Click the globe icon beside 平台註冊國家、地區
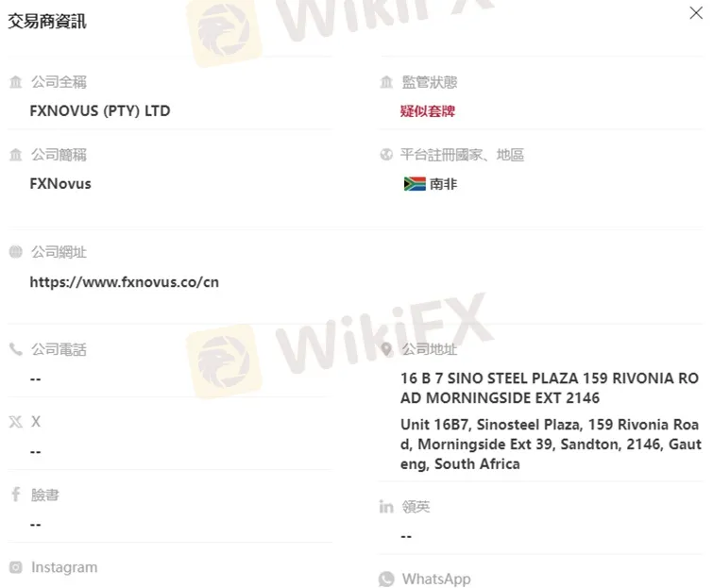Viewport: 713px width, 588px height. (386, 155)
